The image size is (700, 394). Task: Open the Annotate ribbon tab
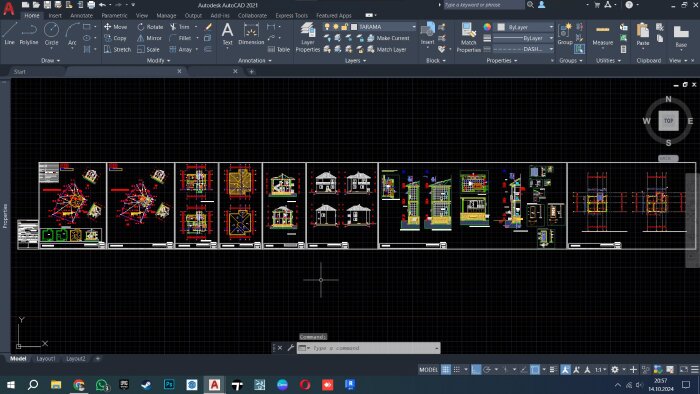tap(81, 15)
